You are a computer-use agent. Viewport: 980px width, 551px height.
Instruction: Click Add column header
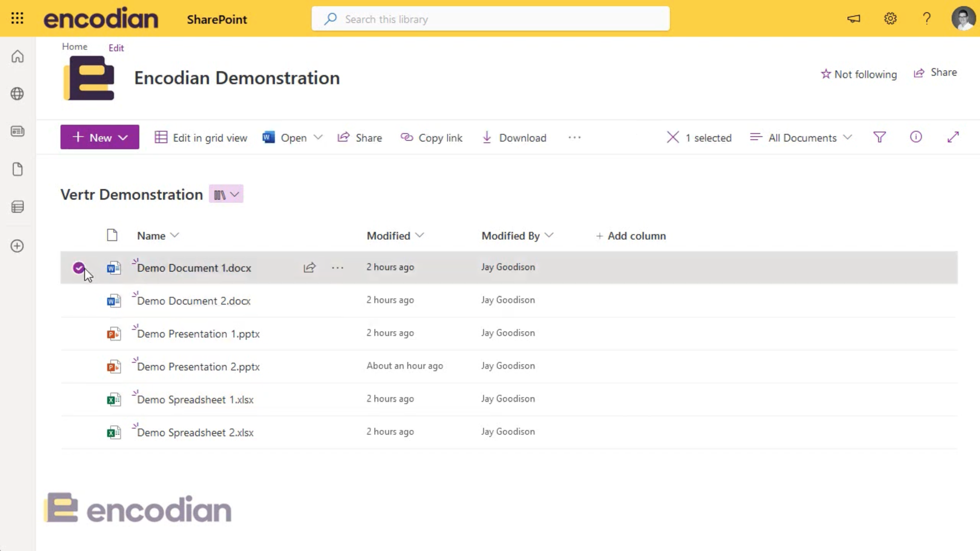click(631, 236)
